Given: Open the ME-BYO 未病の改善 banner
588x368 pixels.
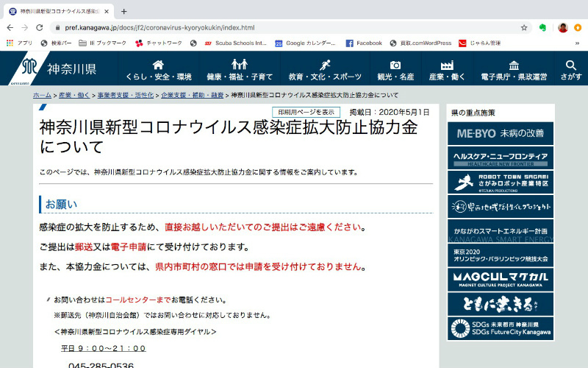Looking at the screenshot, I should click(501, 133).
